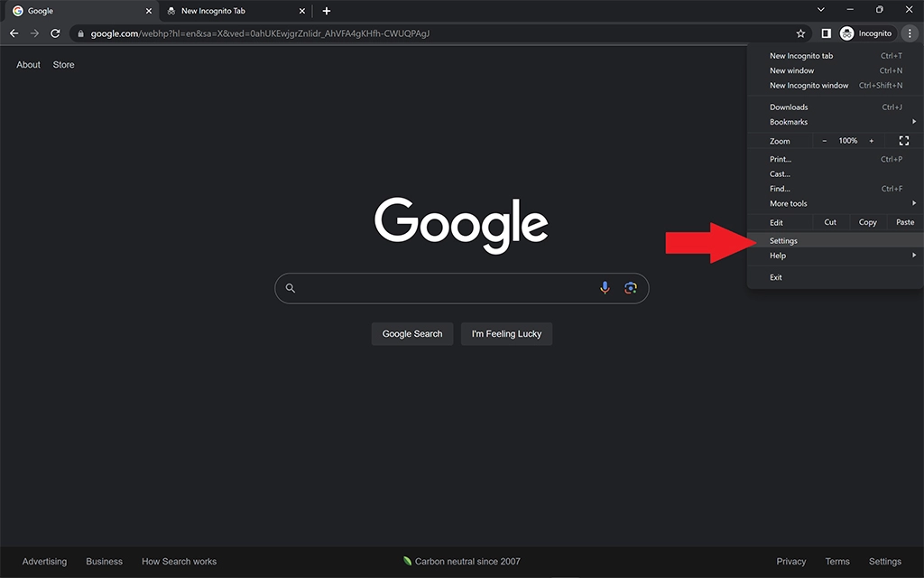
Task: Open the Terms footer link
Action: (837, 562)
